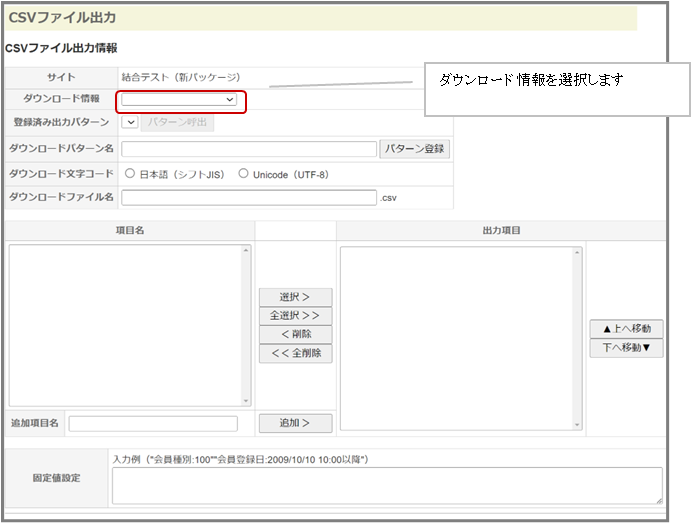Click the 追加＞ button

[x=295, y=423]
